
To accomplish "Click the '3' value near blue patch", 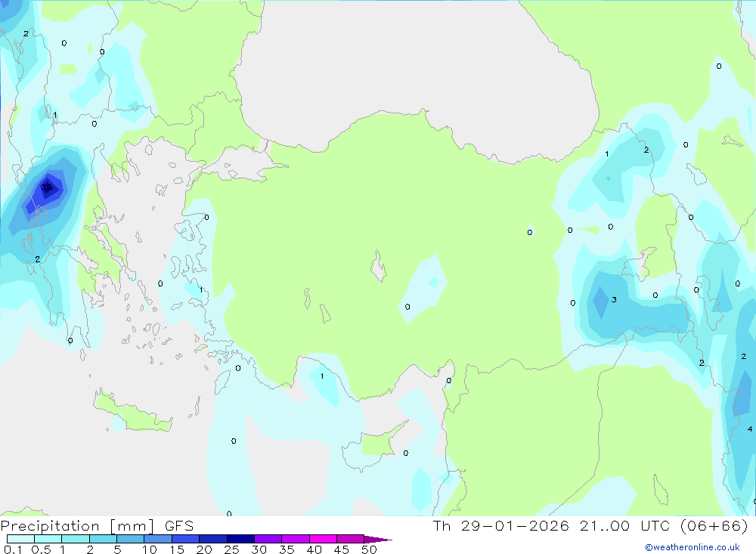I will point(614,299).
